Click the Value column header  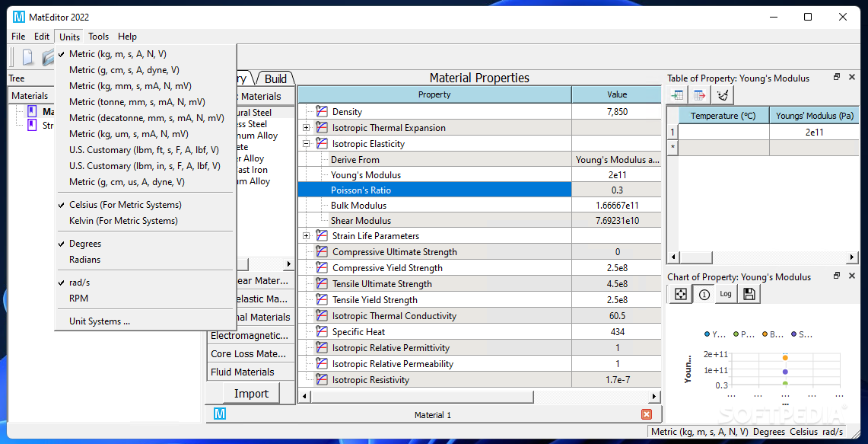pos(617,94)
